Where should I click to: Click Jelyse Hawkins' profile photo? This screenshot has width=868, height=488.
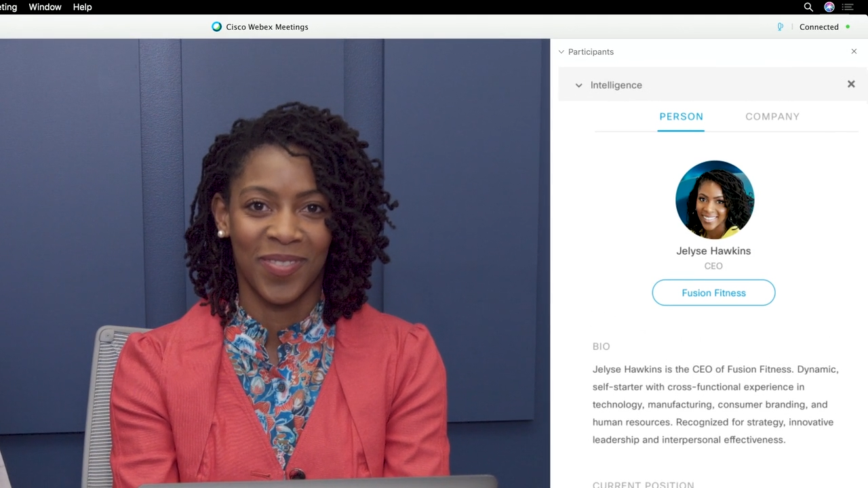coord(714,199)
